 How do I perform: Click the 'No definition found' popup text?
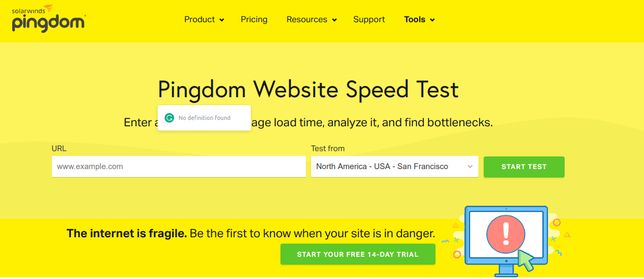(204, 118)
